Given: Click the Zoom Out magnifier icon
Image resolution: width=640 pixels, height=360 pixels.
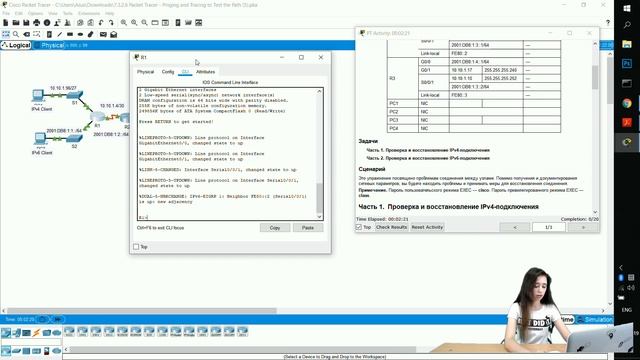Looking at the screenshot, I should (x=144, y=23).
